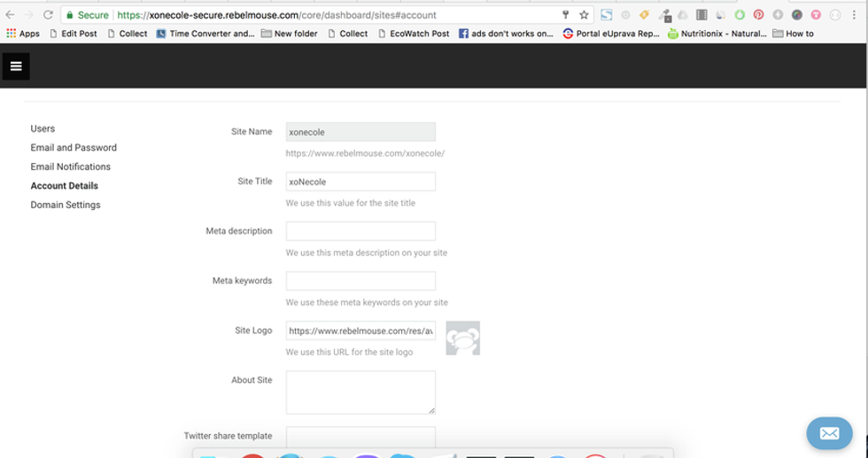Focus the Meta description field

[x=360, y=231]
